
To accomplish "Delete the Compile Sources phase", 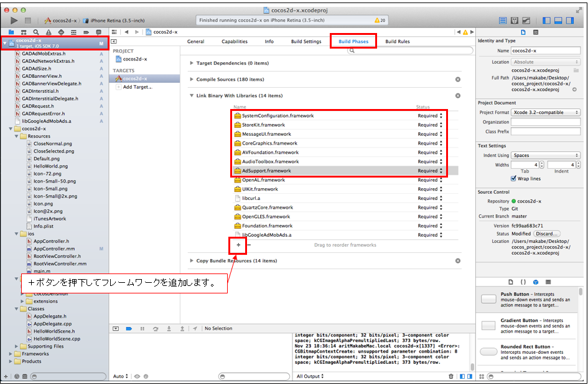I will point(458,79).
